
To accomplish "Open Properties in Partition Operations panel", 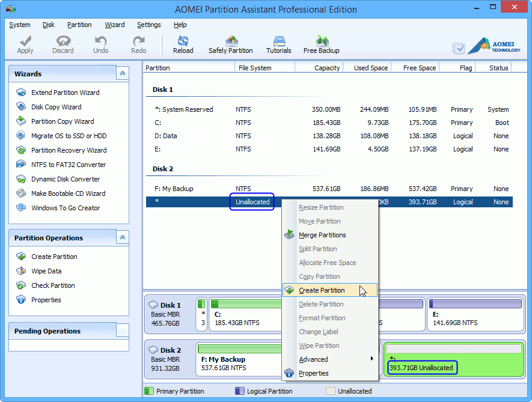I will tap(46, 300).
